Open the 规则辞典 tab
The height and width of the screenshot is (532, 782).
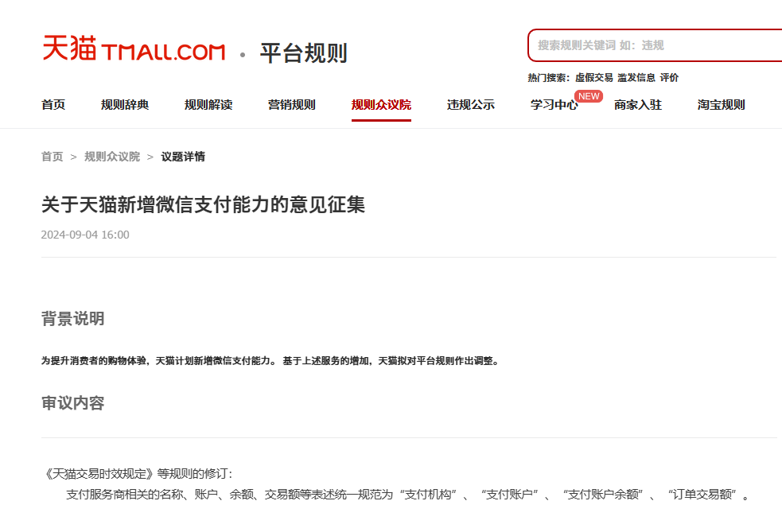[125, 105]
